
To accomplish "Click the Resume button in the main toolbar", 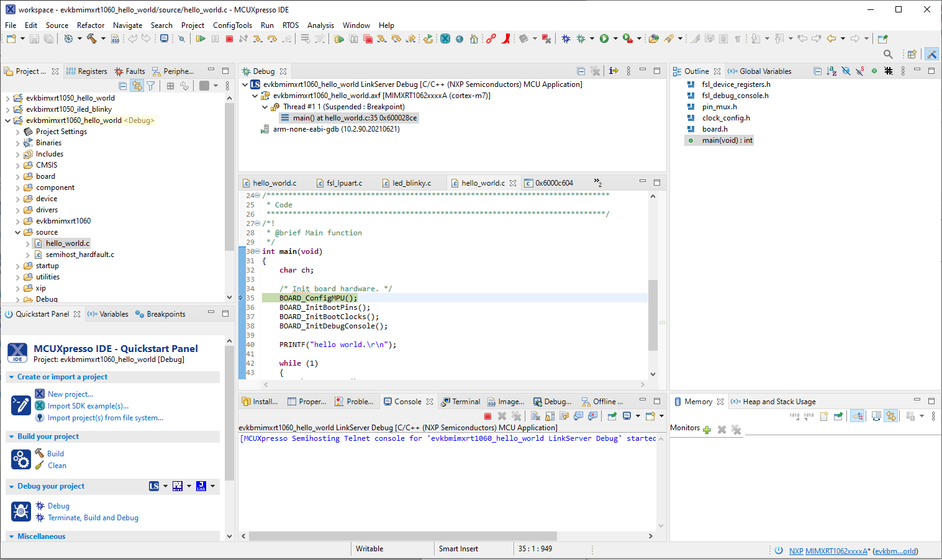I will (x=201, y=38).
